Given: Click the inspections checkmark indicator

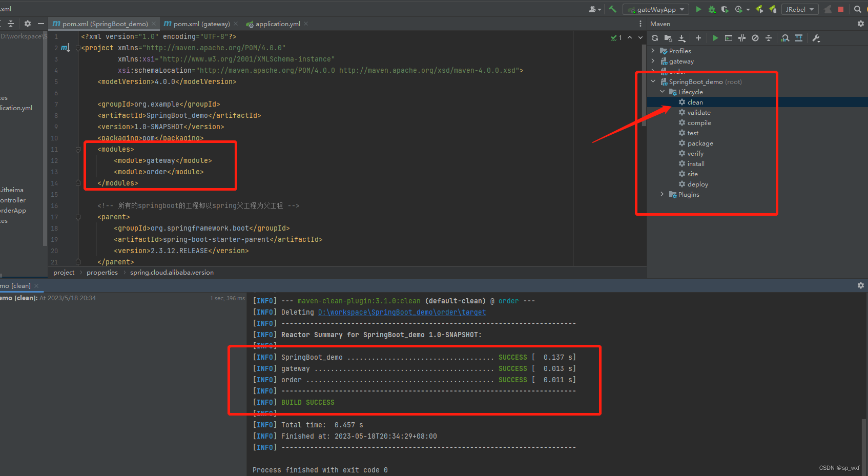Looking at the screenshot, I should (616, 37).
